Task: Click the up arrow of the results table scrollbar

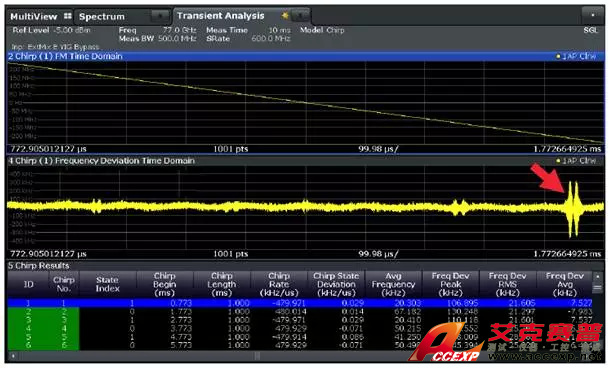Action: 597,276
